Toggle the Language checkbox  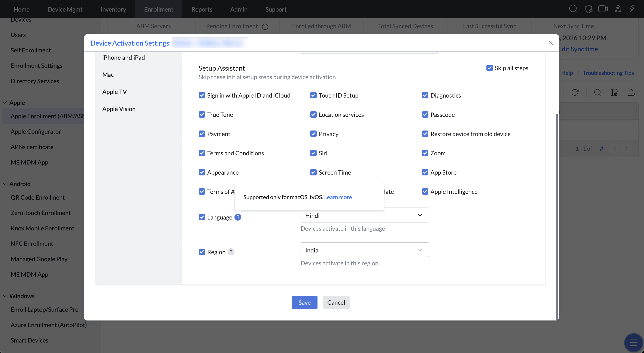coord(202,217)
